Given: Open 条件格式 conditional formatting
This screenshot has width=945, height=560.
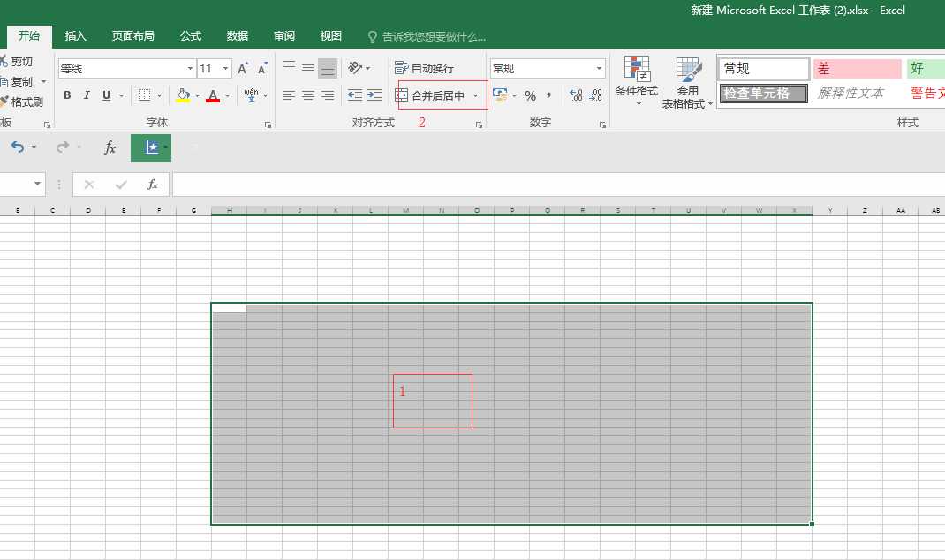Looking at the screenshot, I should point(637,81).
